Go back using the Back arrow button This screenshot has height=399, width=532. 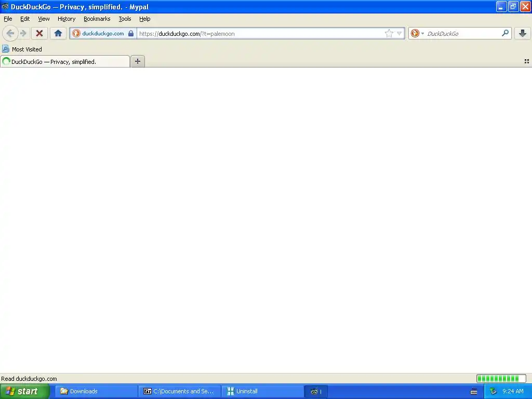click(x=10, y=33)
